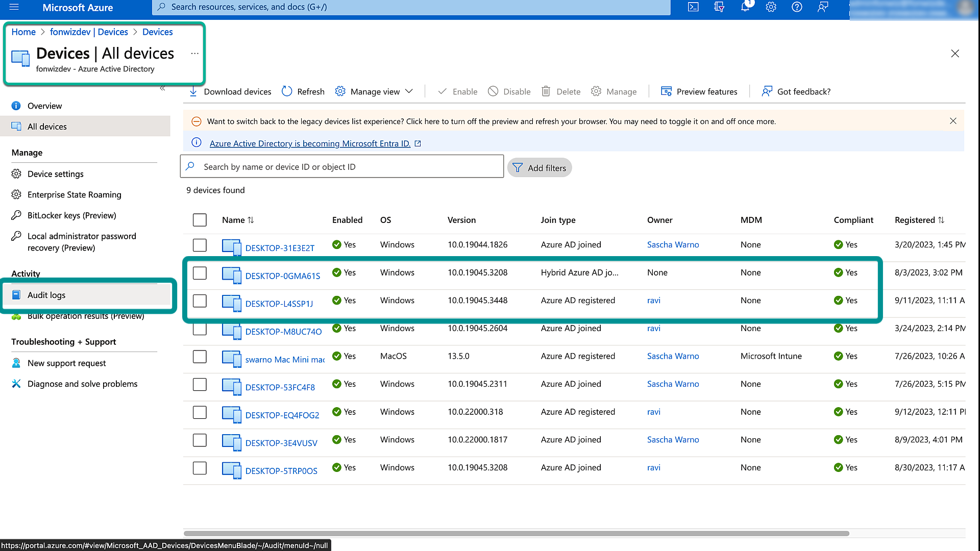
Task: Check the DESKTOP-3E4VUSV row checkbox
Action: pos(200,440)
